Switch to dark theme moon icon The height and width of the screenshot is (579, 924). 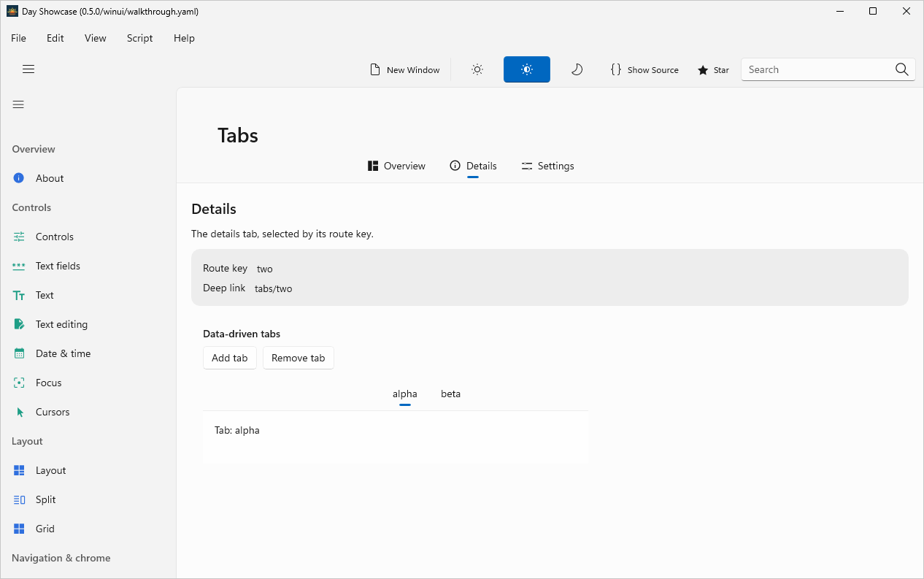coord(577,69)
